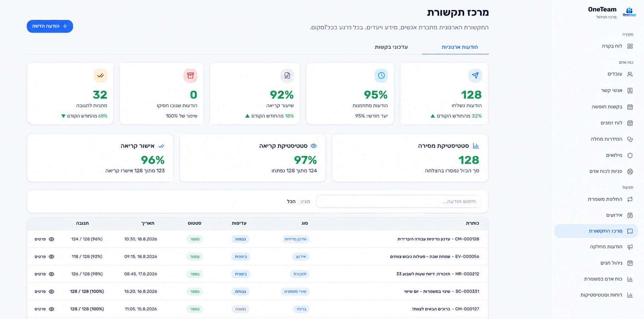644x319 pixels.
Task: Click the הודעות מחלקה megaphone icon
Action: tap(630, 247)
